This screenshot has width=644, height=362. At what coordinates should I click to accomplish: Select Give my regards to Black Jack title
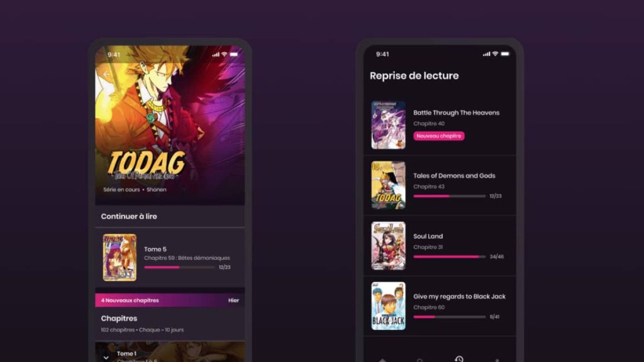click(459, 297)
